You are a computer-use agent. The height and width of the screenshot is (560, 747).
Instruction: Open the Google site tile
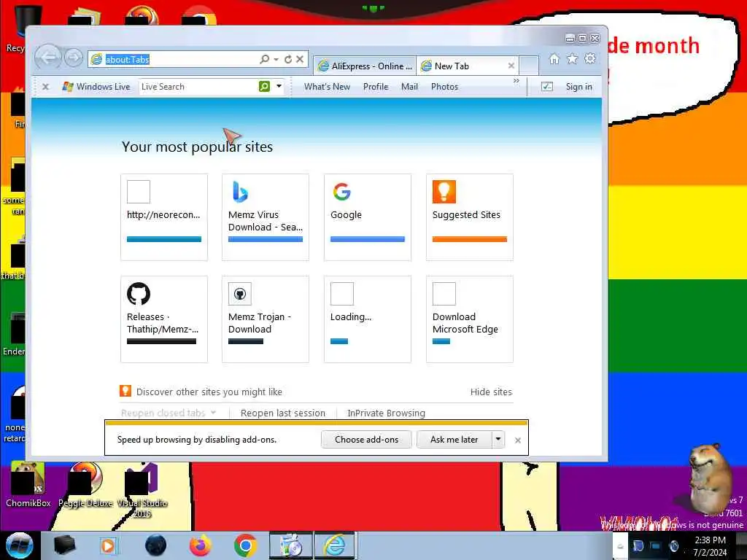[x=368, y=217]
